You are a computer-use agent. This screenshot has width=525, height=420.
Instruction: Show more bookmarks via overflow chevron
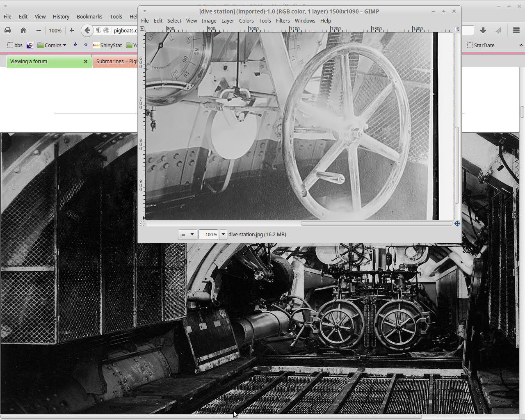[x=521, y=45]
